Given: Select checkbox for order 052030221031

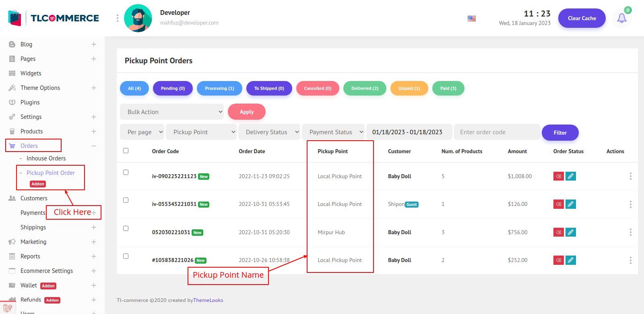Looking at the screenshot, I should [126, 229].
